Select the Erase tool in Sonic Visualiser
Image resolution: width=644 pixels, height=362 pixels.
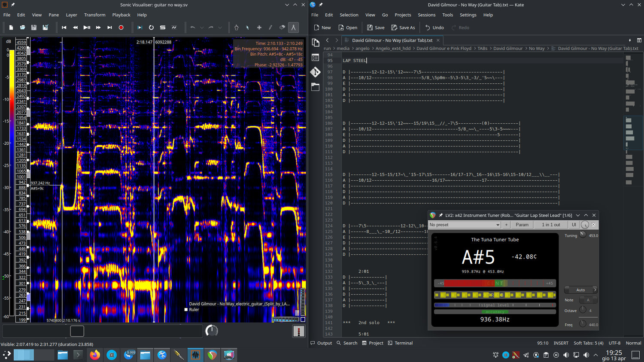282,27
